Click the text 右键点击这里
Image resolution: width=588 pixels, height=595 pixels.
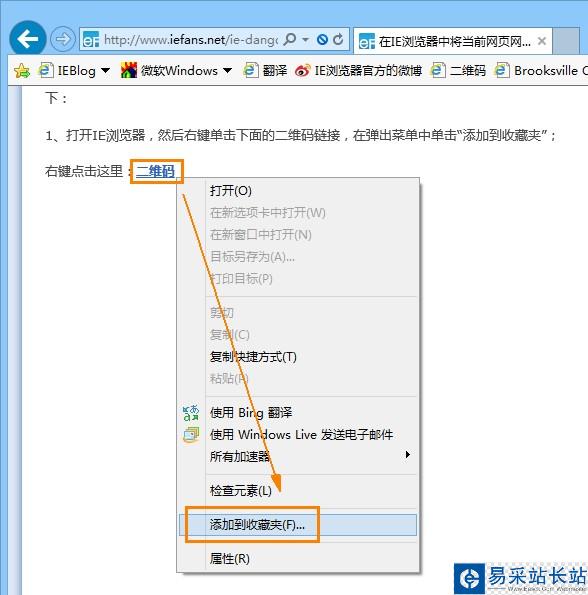(84, 171)
